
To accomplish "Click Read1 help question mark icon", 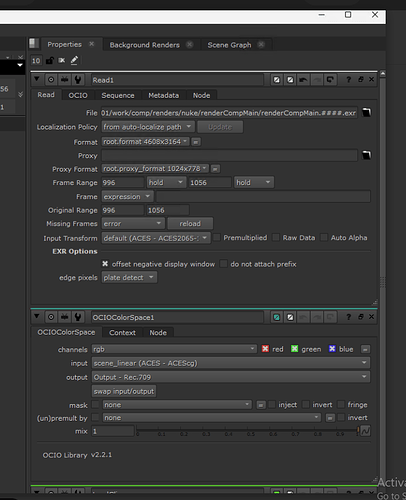I will pyautogui.click(x=348, y=80).
